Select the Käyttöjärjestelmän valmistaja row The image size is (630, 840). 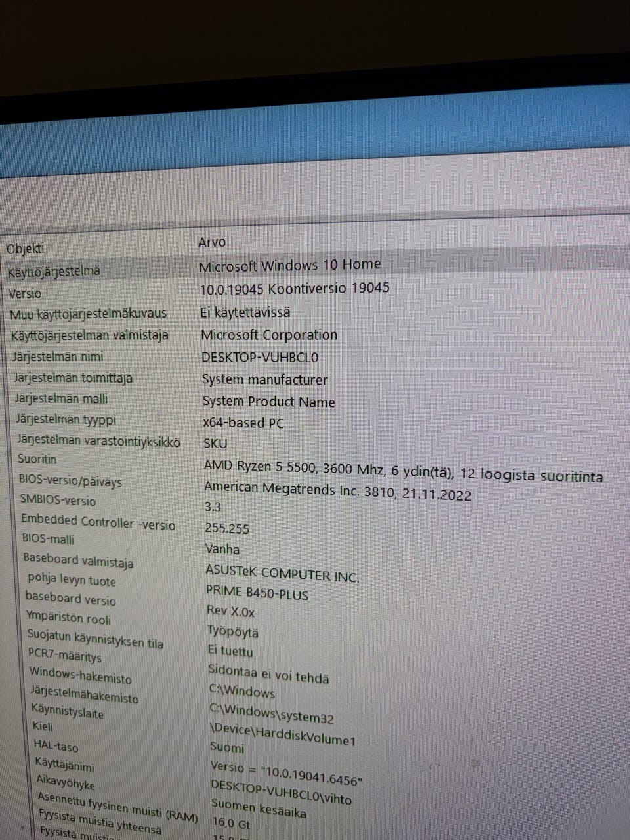tap(90, 335)
